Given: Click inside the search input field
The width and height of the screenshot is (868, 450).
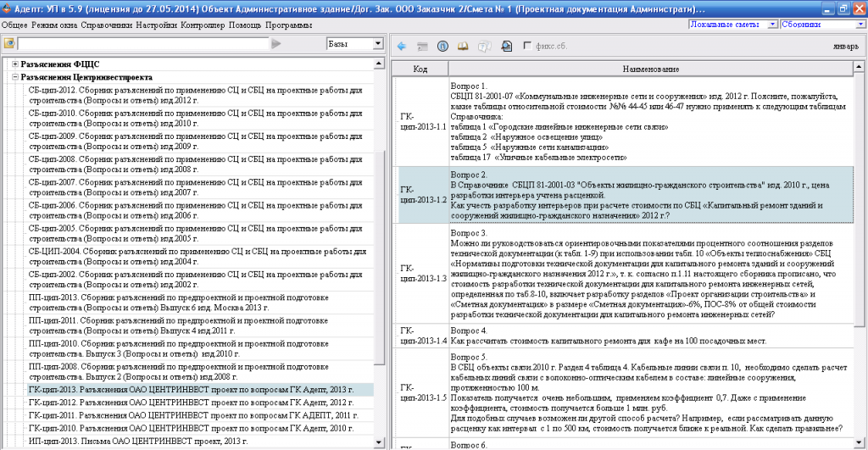Looking at the screenshot, I should point(142,44).
